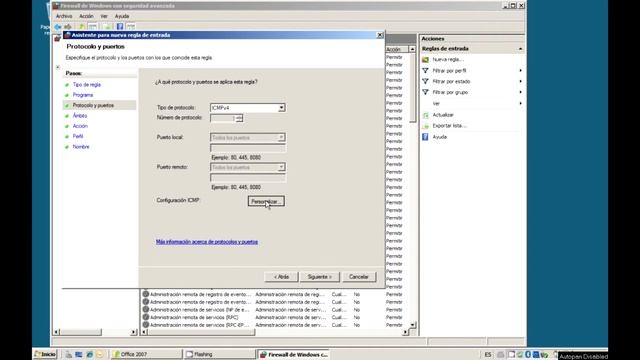
Task: Click the Filtrar por estado funnel icon
Action: (425, 81)
